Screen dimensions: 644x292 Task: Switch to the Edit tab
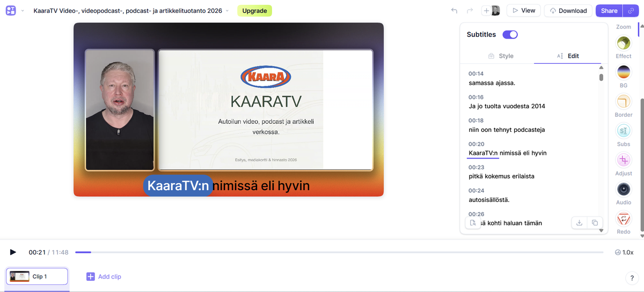tap(568, 56)
